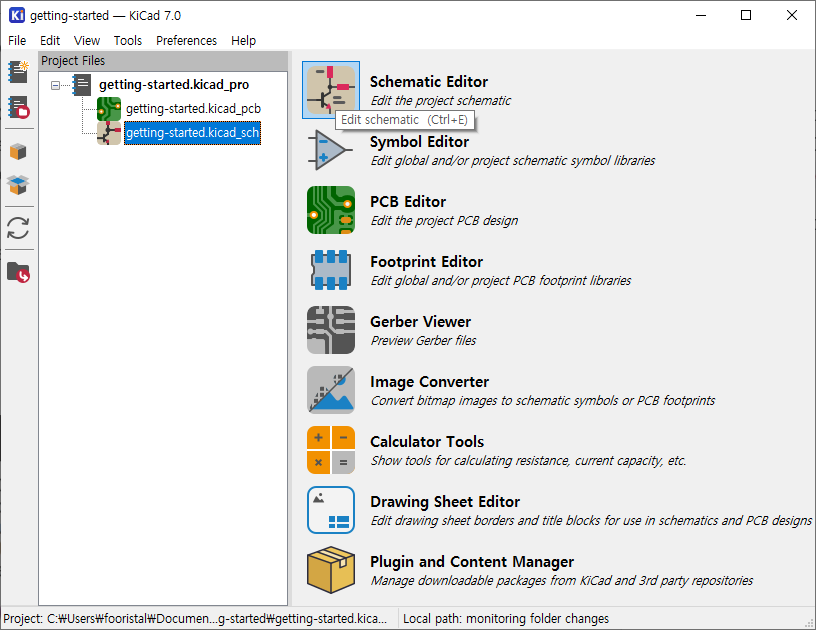Open project directory in file explorer

click(18, 272)
